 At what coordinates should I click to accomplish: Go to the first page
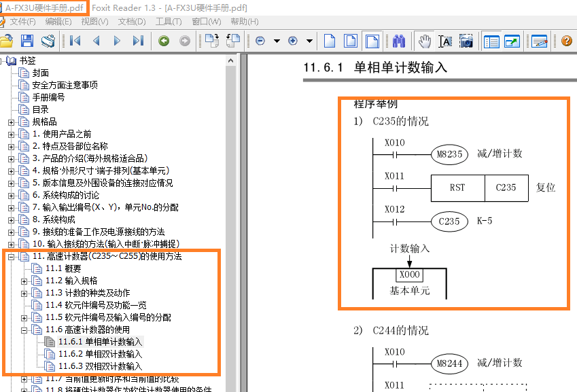point(75,41)
